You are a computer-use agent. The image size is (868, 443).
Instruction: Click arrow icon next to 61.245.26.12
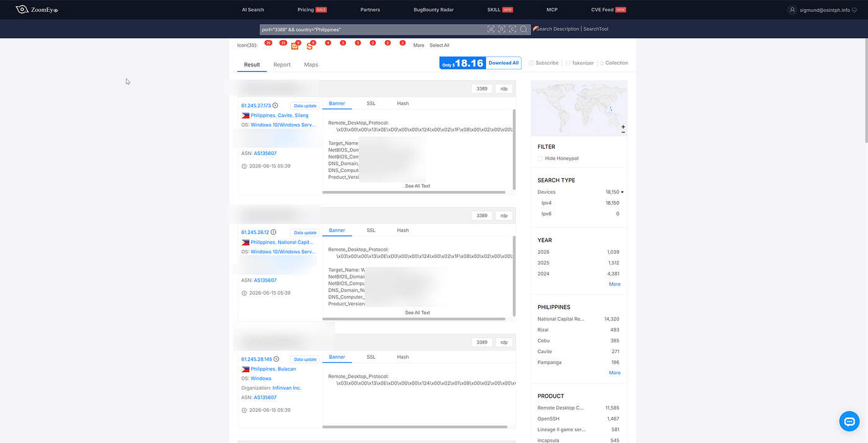coord(273,233)
